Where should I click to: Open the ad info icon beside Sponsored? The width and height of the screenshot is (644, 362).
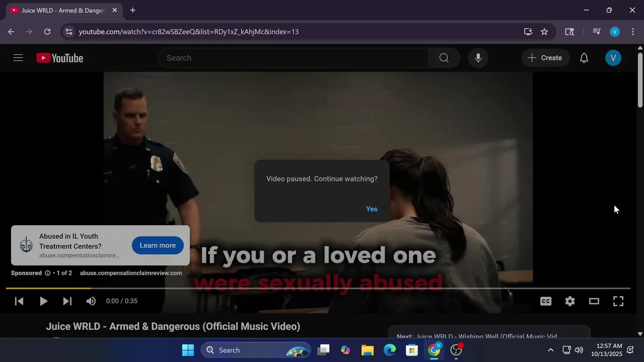(48, 273)
